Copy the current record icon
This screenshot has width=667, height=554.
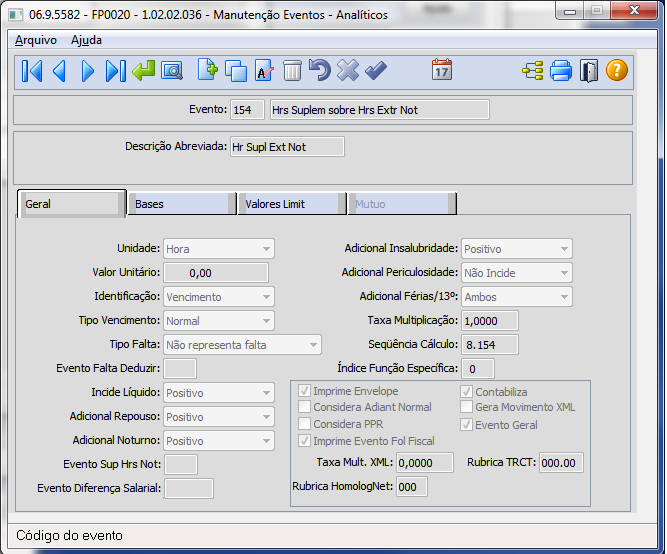tap(236, 71)
